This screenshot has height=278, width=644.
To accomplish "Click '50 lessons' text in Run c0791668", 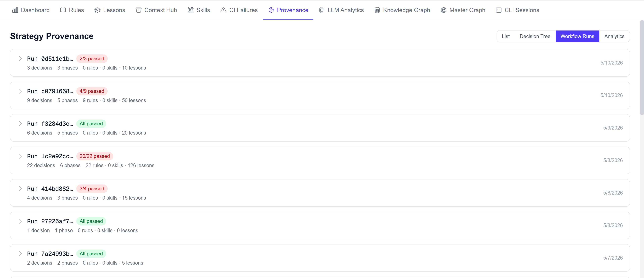I will tap(134, 100).
